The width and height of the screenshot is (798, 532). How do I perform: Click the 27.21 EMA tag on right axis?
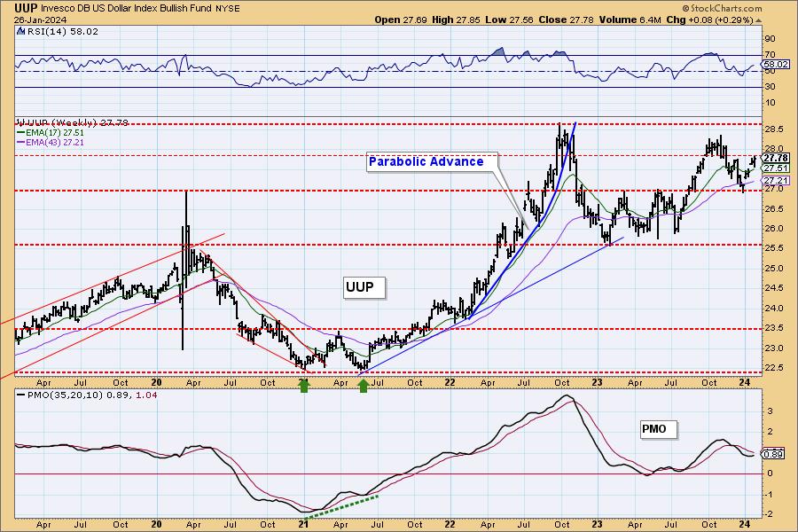click(776, 181)
